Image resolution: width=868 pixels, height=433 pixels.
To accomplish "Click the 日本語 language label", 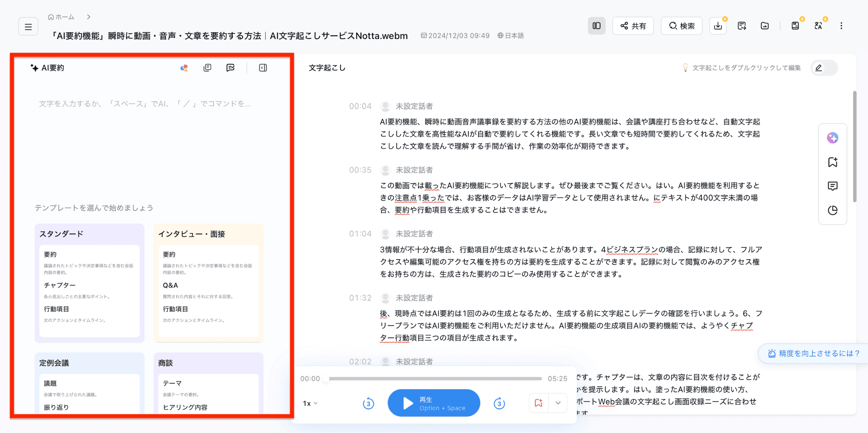I will pyautogui.click(x=511, y=36).
